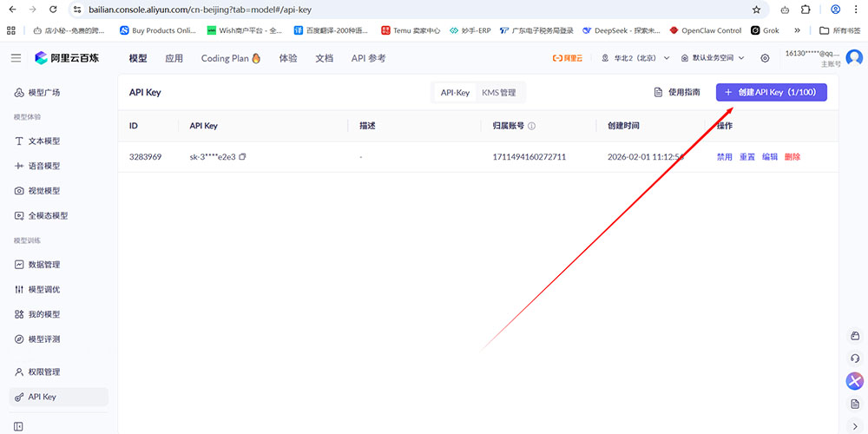Click 编辑 for key 3283969

click(x=769, y=156)
